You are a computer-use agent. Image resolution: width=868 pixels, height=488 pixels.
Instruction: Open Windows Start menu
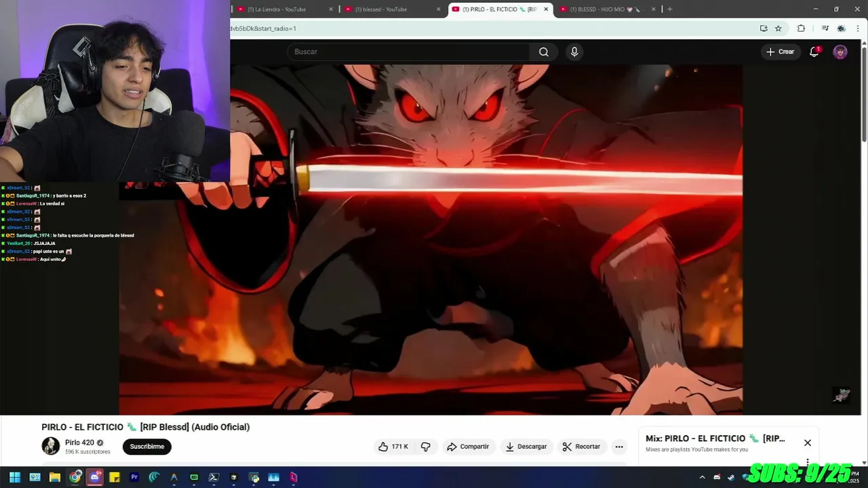click(14, 477)
